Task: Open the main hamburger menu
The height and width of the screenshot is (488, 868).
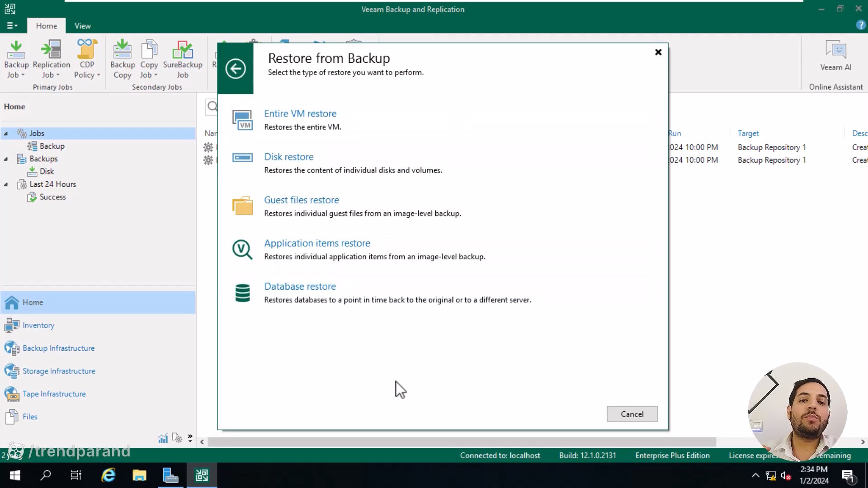Action: [x=12, y=26]
